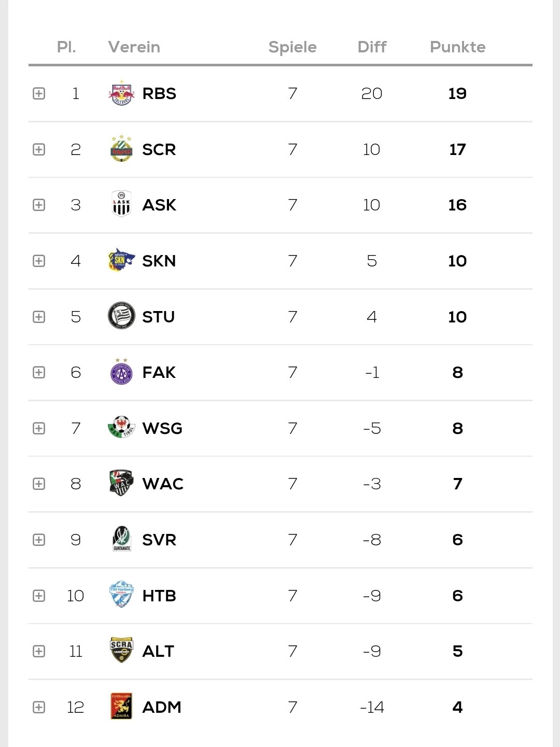560x747 pixels.
Task: Sort table by Punkte column header
Action: pyautogui.click(x=457, y=47)
